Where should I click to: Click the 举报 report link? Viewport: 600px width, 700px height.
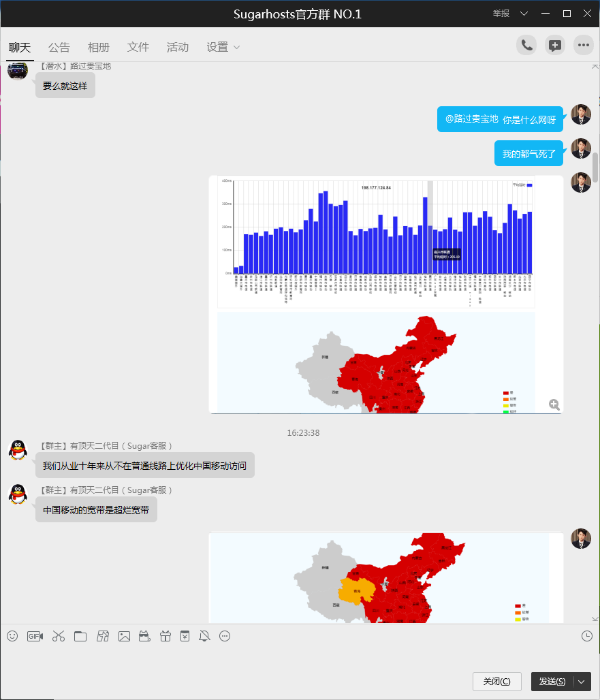point(501,14)
